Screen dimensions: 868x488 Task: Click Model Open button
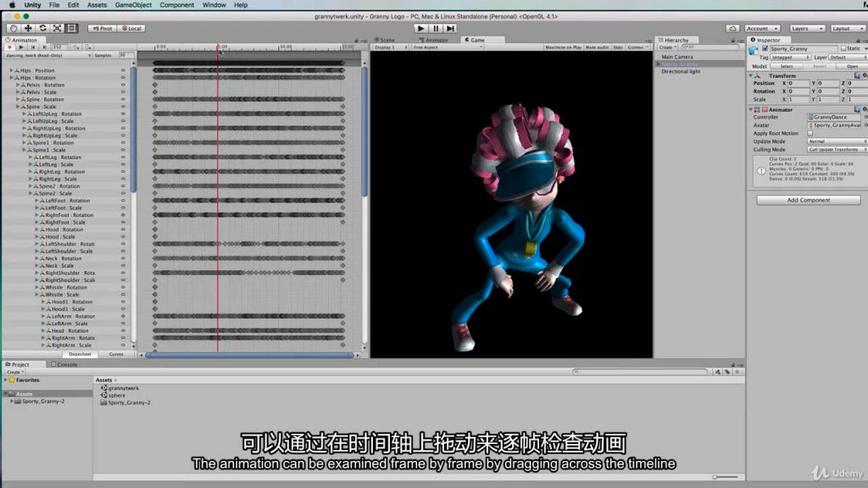[853, 66]
